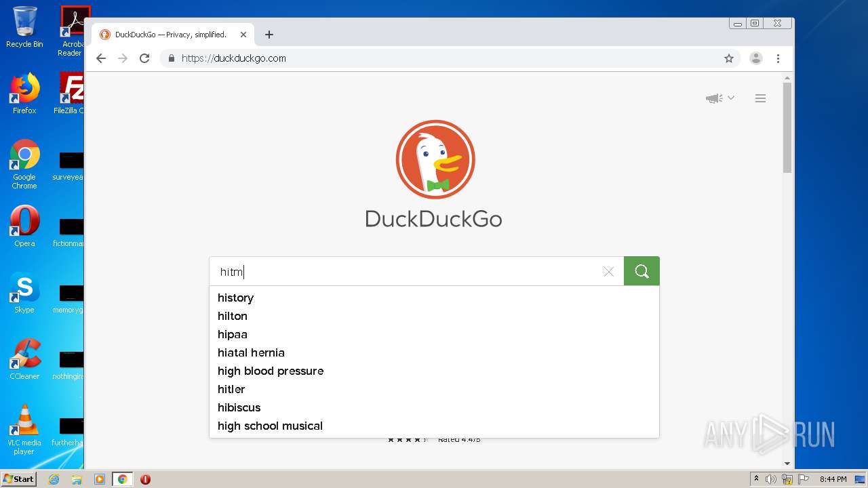Image resolution: width=868 pixels, height=488 pixels.
Task: Launch Internet Explorer from the taskbar
Action: pyautogui.click(x=54, y=479)
